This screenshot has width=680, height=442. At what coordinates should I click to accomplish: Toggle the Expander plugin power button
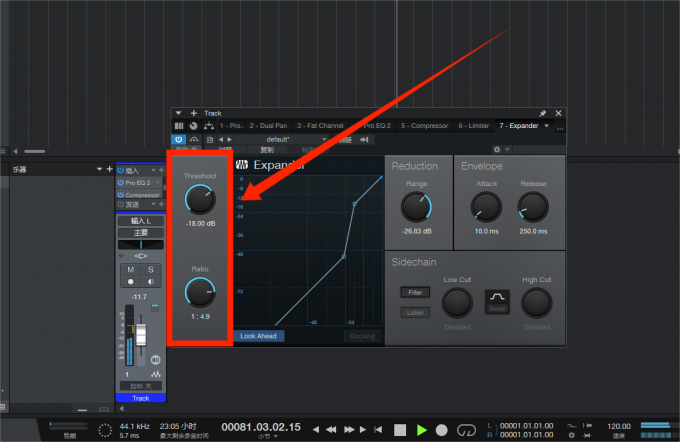click(178, 139)
